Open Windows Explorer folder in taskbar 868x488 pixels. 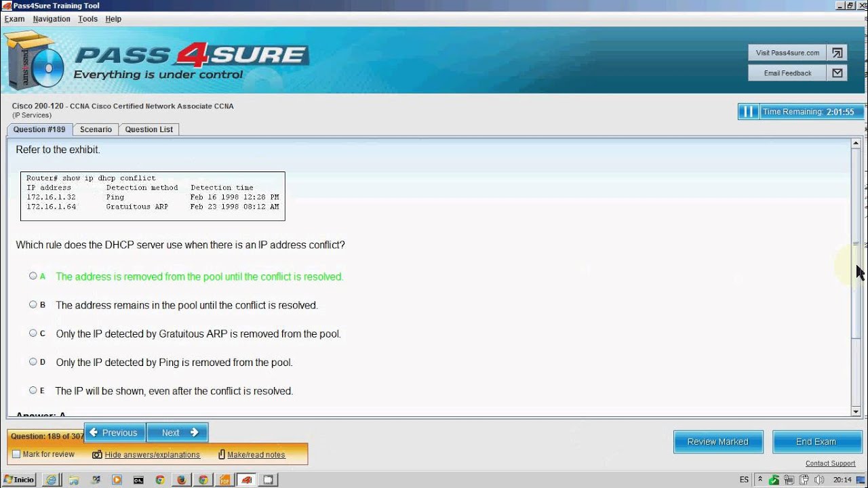(74, 480)
